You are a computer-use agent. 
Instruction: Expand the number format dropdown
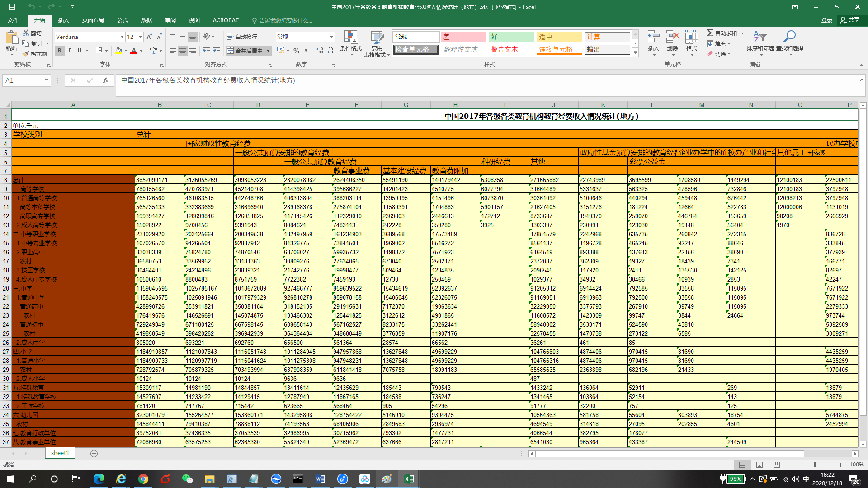(331, 37)
